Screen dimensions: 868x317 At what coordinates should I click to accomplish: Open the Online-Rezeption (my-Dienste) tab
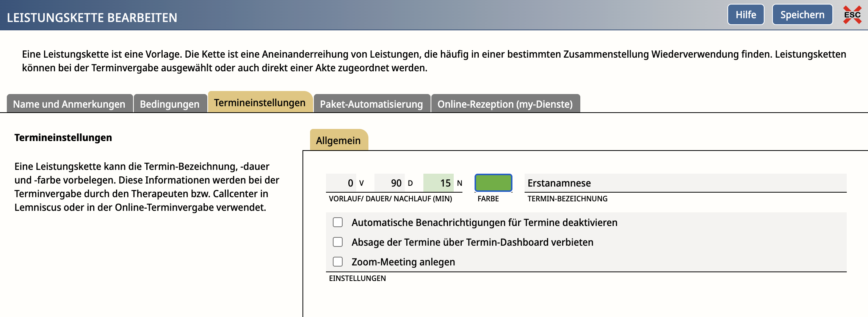tap(505, 104)
